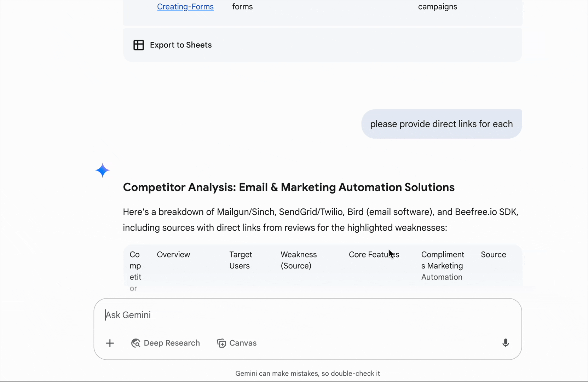Click the Deep Research magnifier icon

[136, 343]
